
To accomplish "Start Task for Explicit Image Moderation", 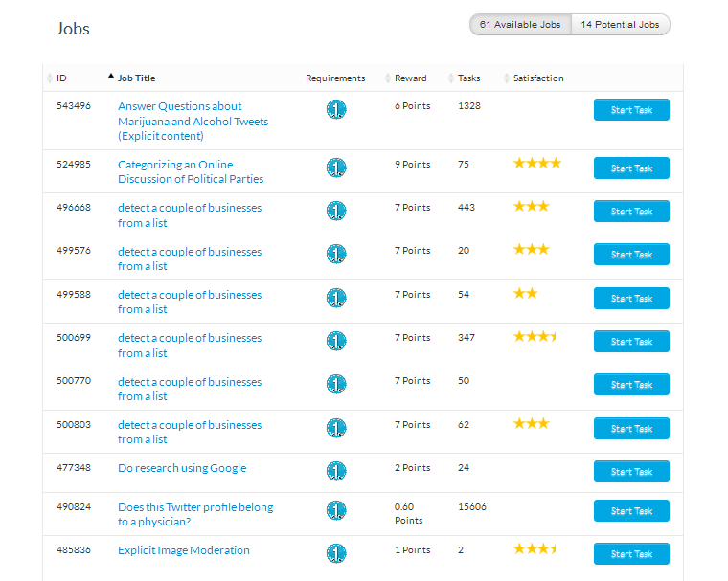I will 631,554.
